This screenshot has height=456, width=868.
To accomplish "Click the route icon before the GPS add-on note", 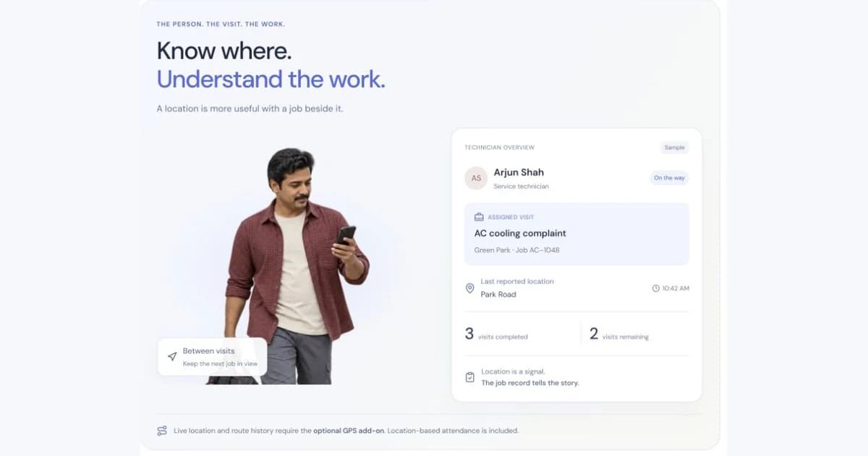I will [162, 431].
